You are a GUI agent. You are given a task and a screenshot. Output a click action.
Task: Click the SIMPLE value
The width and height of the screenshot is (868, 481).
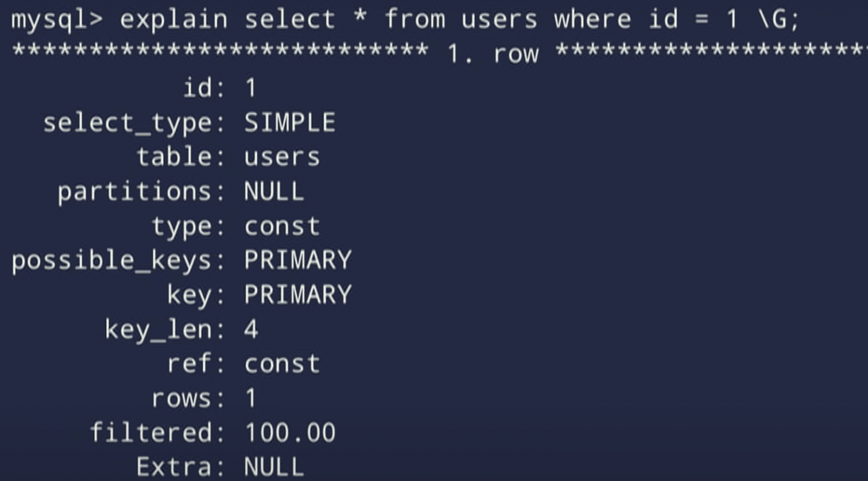290,123
